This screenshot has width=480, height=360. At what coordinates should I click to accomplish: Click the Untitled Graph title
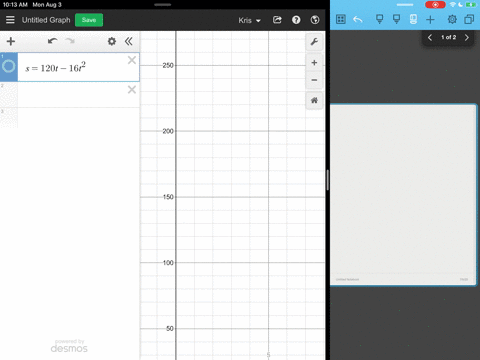click(x=46, y=20)
